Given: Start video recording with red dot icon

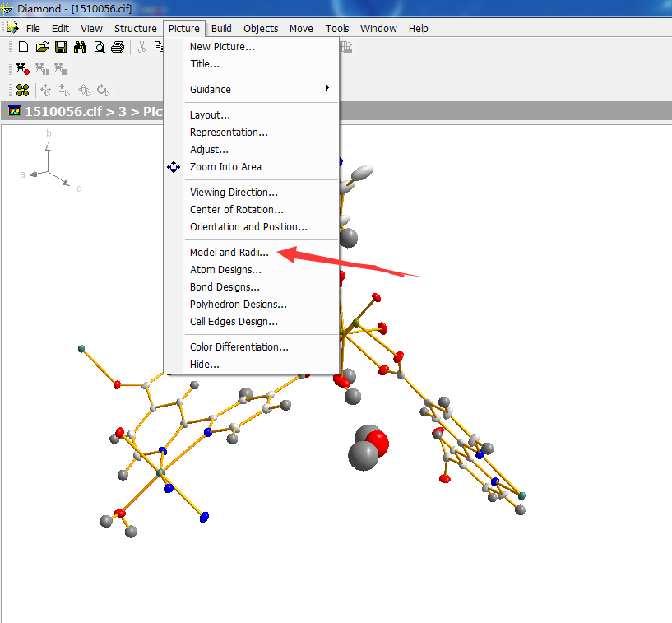Looking at the screenshot, I should pos(23,68).
